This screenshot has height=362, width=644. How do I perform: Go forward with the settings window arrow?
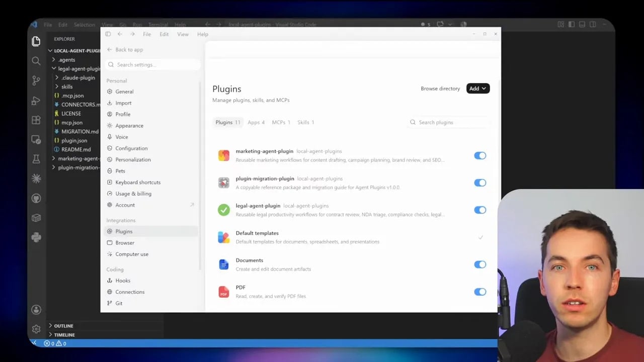132,34
